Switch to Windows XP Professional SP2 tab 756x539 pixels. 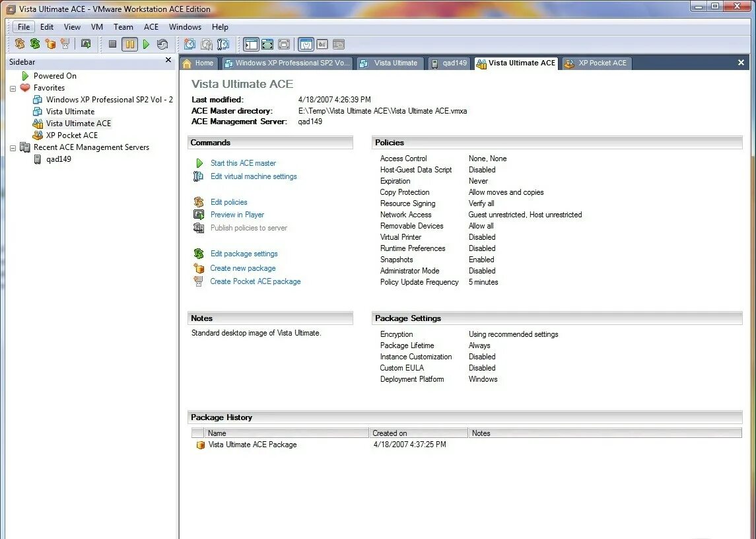pos(287,63)
